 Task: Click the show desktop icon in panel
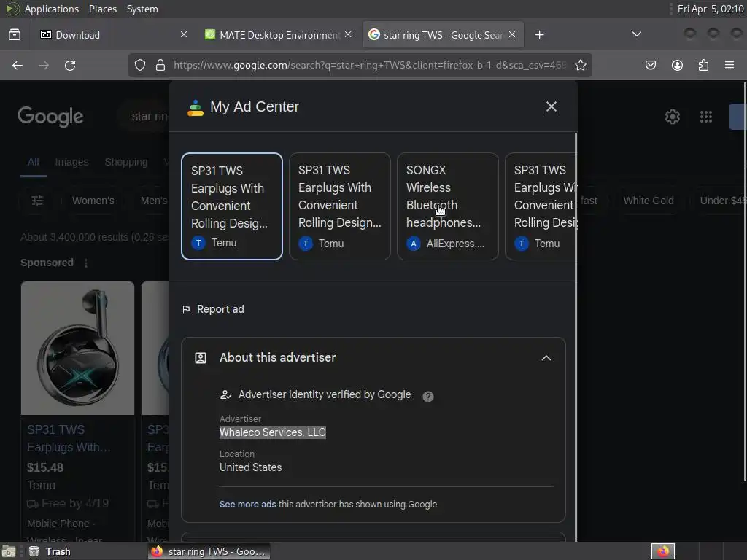point(9,551)
